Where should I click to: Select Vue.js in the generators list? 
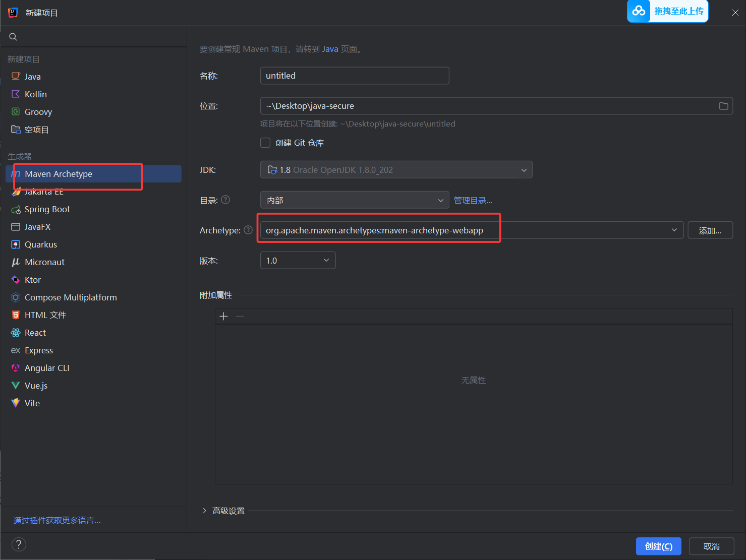tap(36, 386)
